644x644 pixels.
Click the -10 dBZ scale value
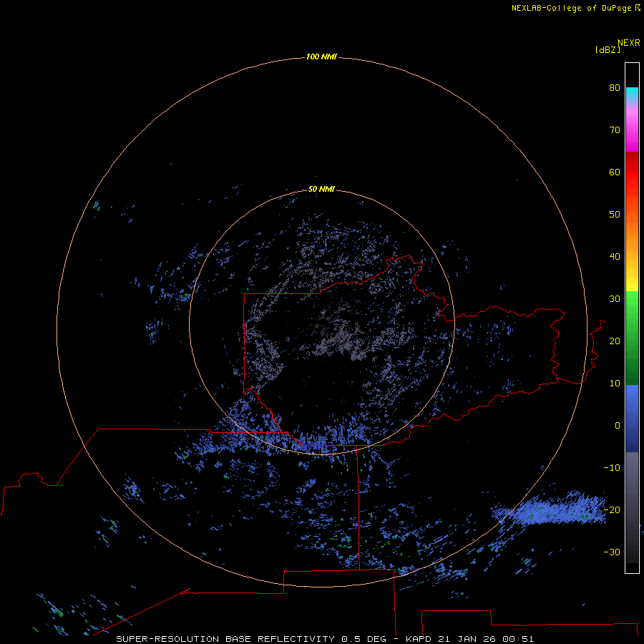612,468
